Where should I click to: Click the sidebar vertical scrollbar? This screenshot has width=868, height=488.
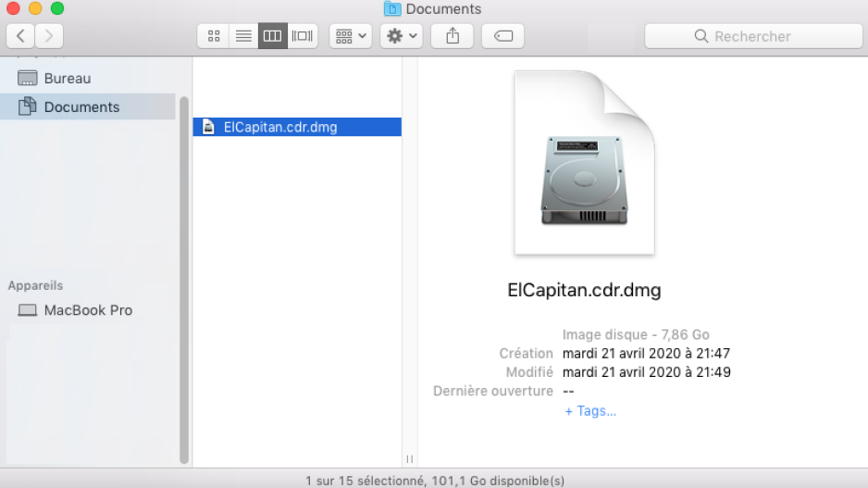pyautogui.click(x=184, y=281)
